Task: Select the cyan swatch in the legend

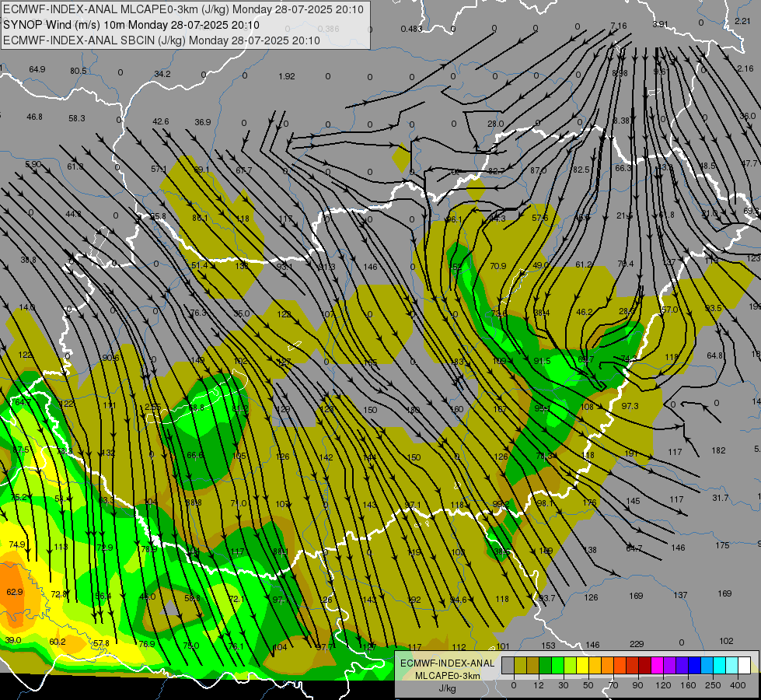Action: (x=720, y=665)
